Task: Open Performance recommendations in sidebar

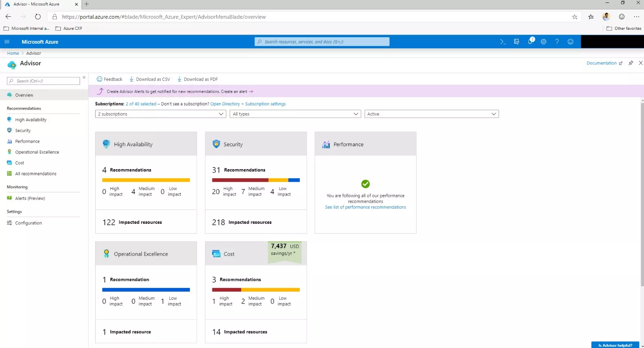Action: click(x=27, y=141)
